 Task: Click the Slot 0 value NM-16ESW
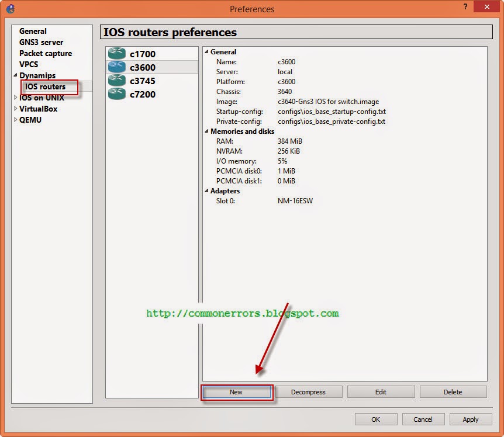(x=295, y=200)
